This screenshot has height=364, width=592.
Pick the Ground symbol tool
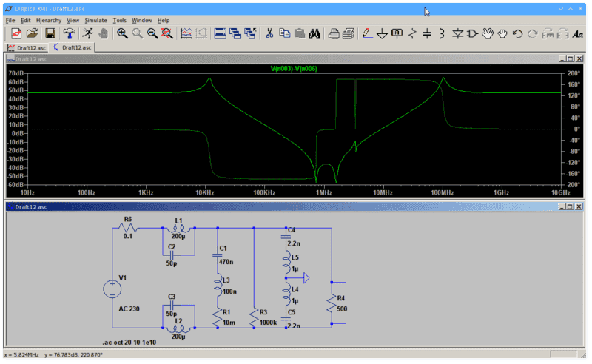383,33
